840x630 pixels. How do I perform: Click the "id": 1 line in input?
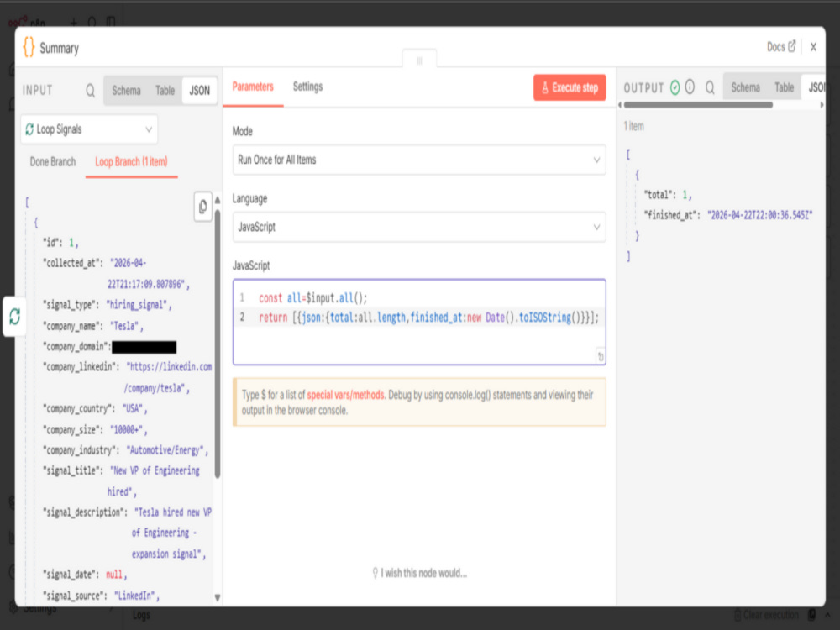click(61, 243)
